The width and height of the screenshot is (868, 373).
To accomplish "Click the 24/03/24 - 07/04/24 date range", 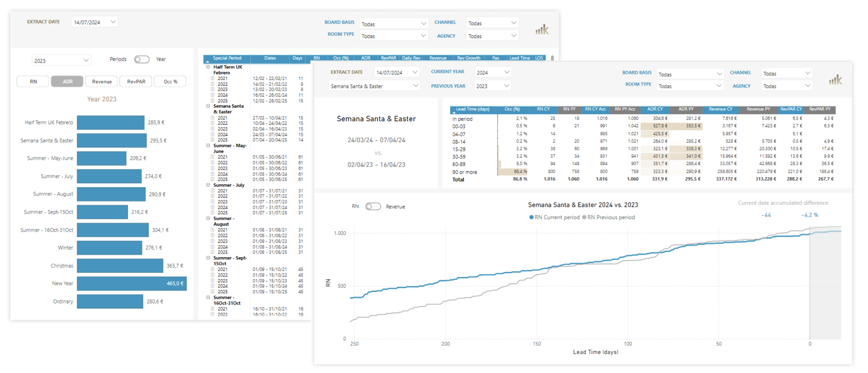I will tap(376, 140).
